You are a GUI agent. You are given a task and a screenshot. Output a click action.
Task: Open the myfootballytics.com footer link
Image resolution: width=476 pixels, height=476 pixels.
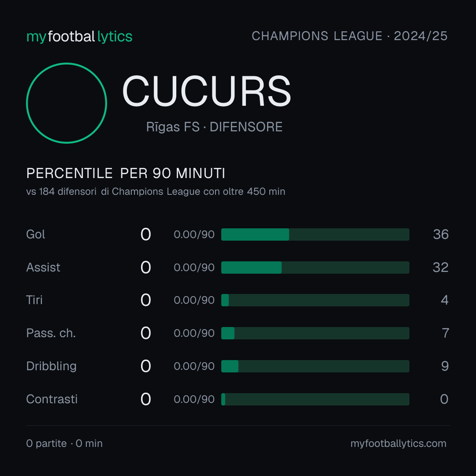(x=398, y=443)
